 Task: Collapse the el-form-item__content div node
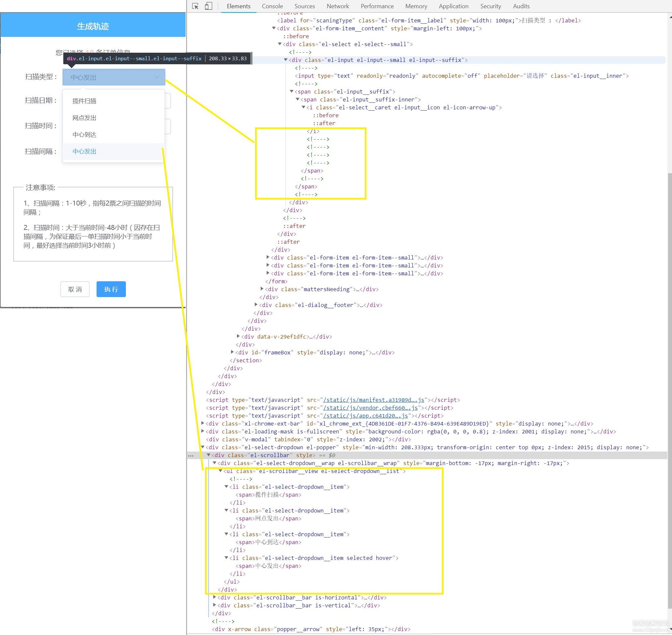tap(274, 28)
